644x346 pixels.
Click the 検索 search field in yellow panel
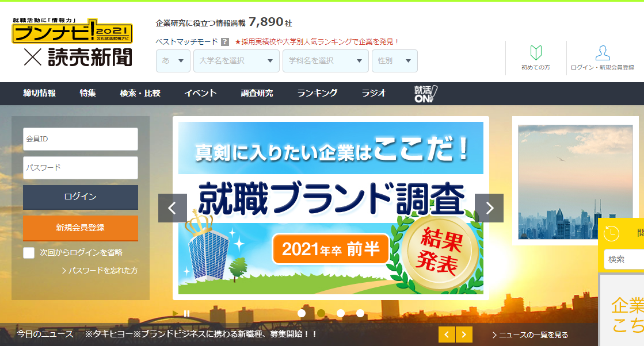coord(624,259)
